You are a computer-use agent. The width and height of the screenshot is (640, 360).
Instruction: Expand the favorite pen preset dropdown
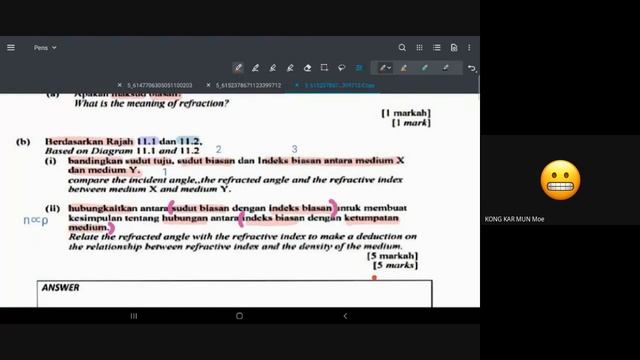[x=385, y=68]
